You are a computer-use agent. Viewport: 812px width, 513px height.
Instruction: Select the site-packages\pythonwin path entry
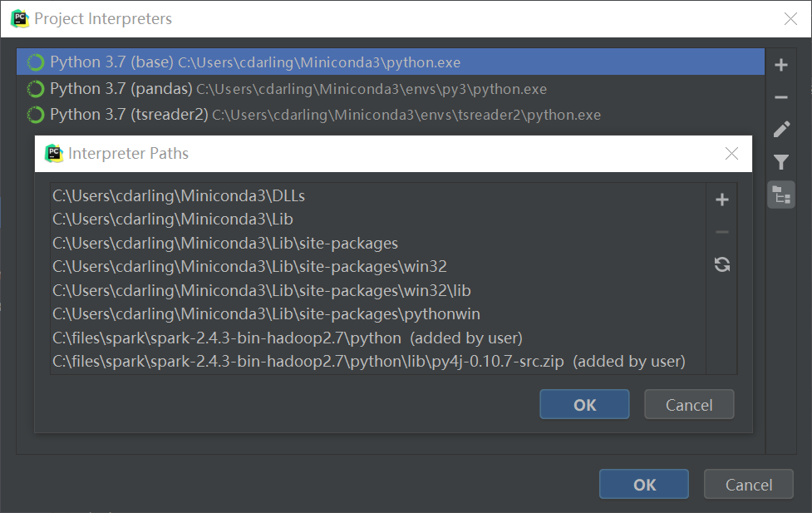(x=266, y=314)
